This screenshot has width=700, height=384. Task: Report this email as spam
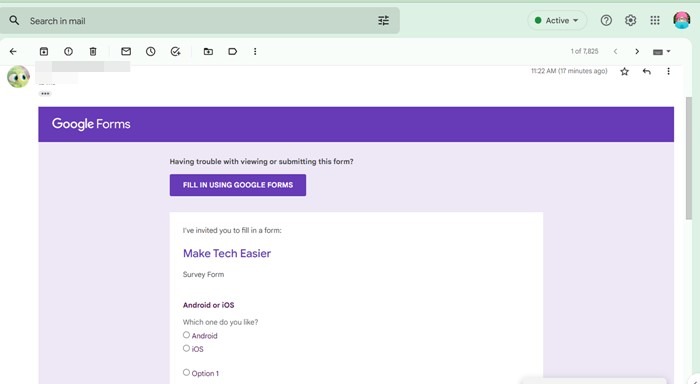click(x=68, y=51)
